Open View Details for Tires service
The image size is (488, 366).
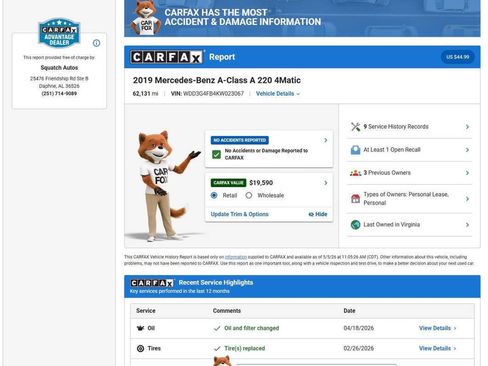437,348
